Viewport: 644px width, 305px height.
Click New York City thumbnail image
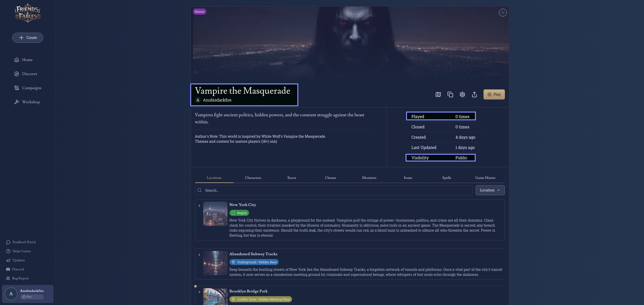(215, 214)
